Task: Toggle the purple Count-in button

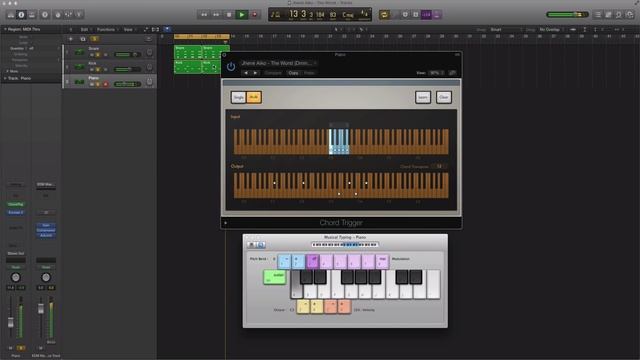Action: 426,15
